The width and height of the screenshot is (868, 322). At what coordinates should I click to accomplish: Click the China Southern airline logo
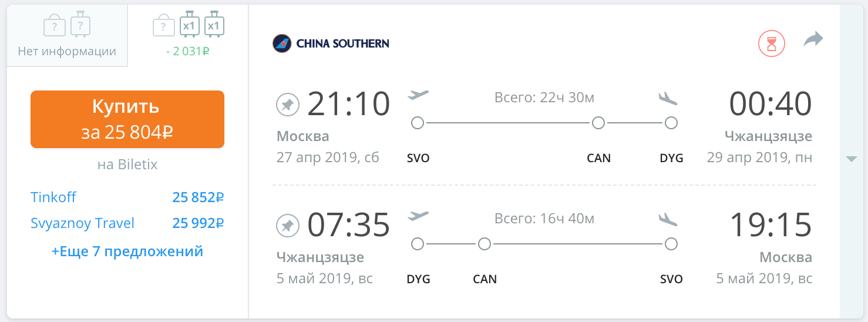tap(331, 43)
